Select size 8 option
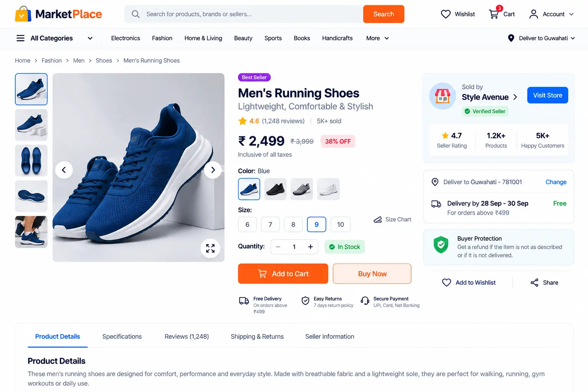The image size is (588, 392). tap(293, 224)
